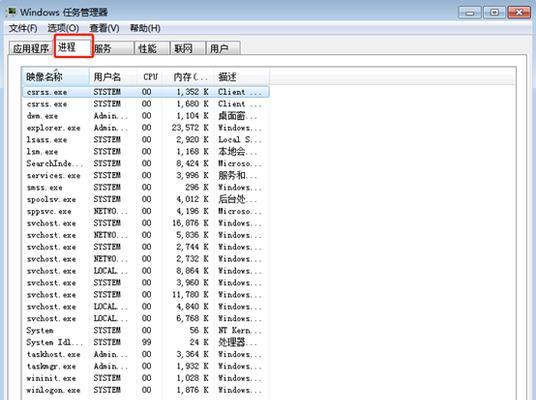Go to the 联网 tab
This screenshot has width=536, height=400.
(188, 48)
